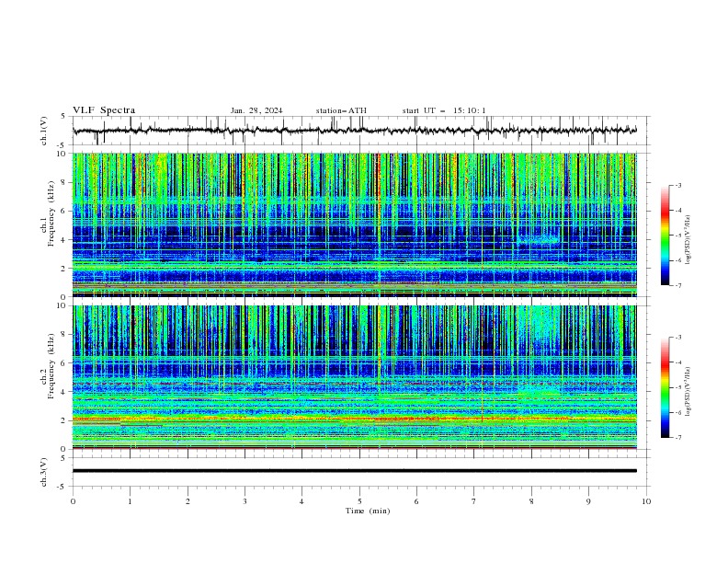728x563 pixels.
Task: Click the "3" tick on the Time axis
Action: point(245,501)
